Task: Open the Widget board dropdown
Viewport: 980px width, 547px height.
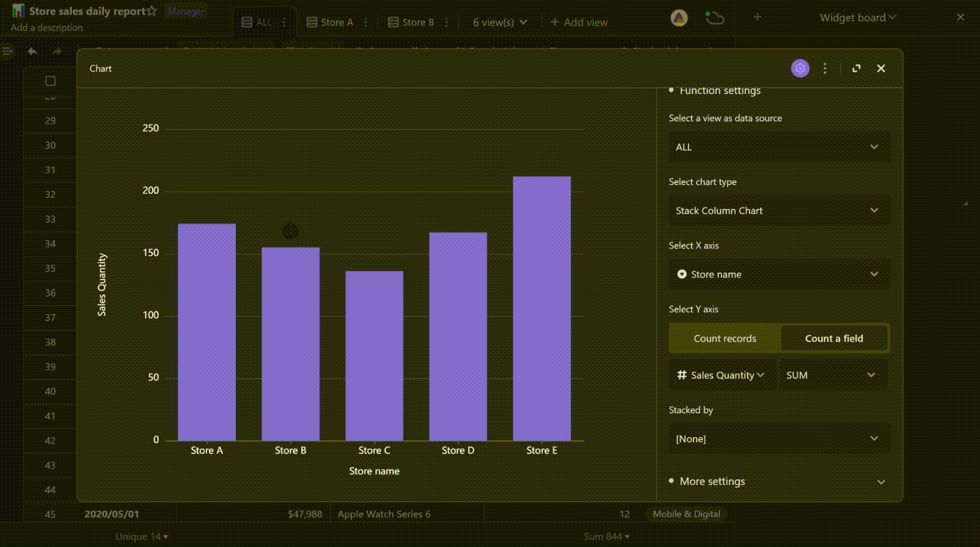Action: point(857,17)
